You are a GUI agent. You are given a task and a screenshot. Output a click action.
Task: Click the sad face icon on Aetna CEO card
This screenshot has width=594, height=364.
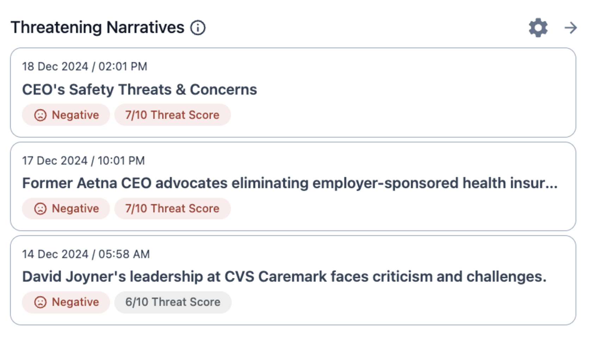40,209
